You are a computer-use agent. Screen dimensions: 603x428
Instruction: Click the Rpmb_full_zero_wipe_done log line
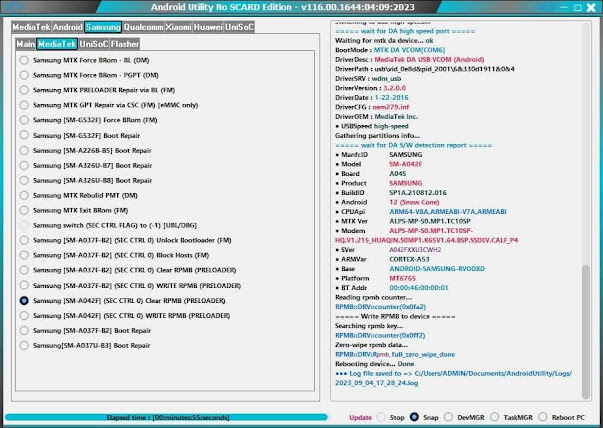coord(395,355)
